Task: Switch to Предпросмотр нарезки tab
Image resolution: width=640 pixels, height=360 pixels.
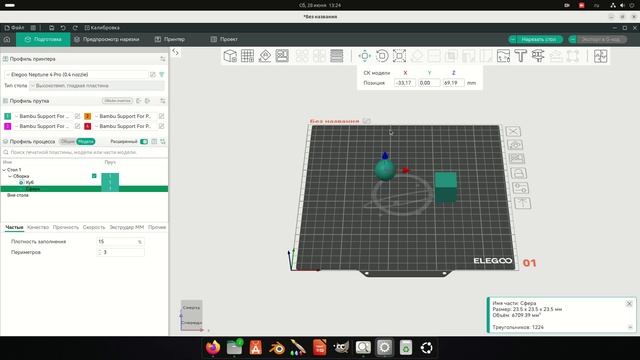Action: [107, 39]
